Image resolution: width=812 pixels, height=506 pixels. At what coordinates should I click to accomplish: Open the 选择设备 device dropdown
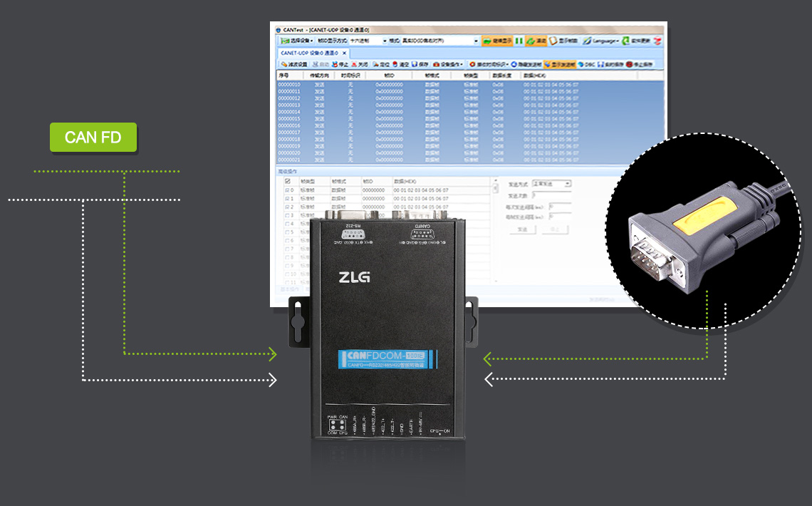(x=296, y=41)
